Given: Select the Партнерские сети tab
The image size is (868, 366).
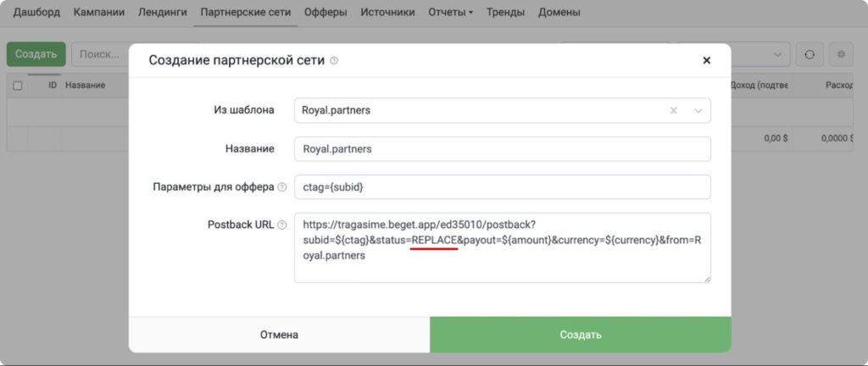Looking at the screenshot, I should 246,12.
